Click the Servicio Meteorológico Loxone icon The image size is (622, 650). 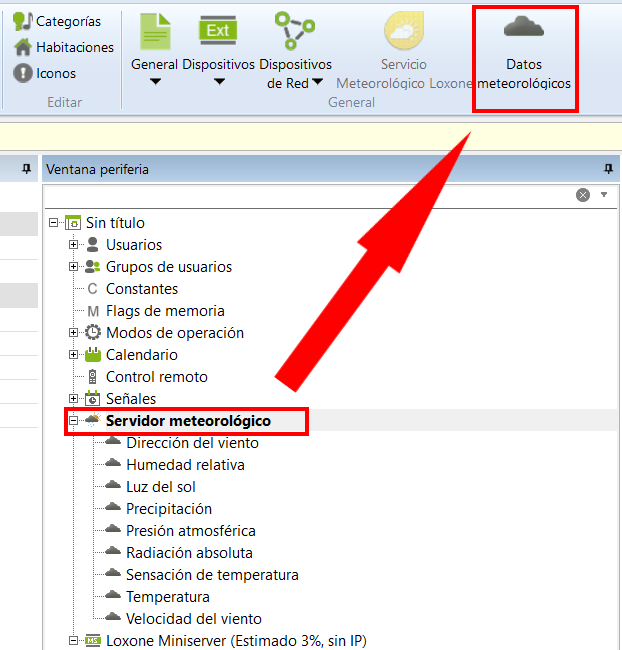(403, 31)
